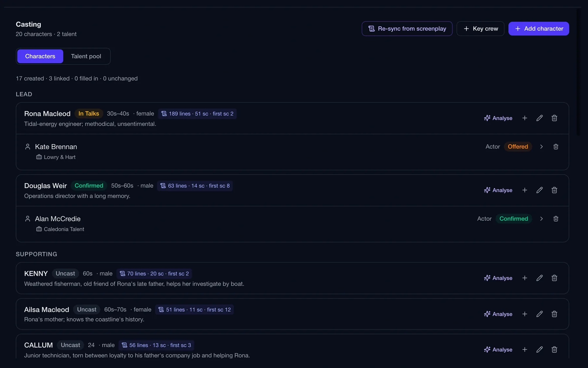This screenshot has height=368, width=588.
Task: Click the Offered status badge for Kate Brennan
Action: pyautogui.click(x=518, y=147)
